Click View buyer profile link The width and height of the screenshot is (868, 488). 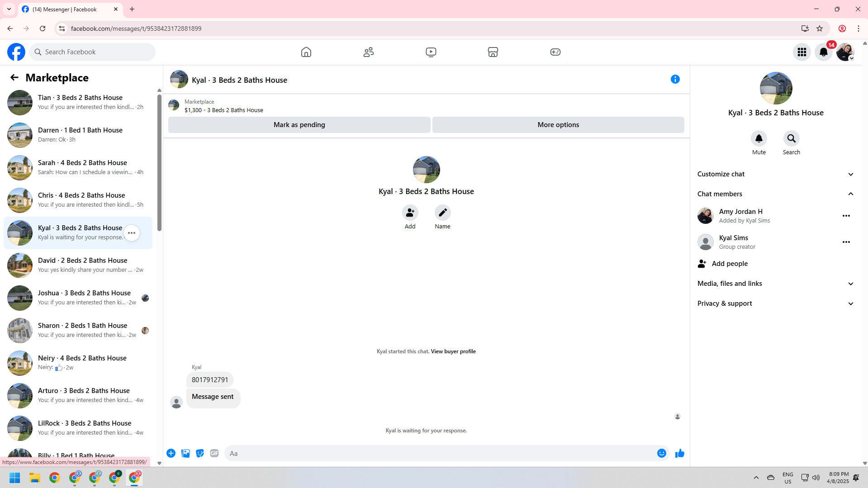[453, 351]
